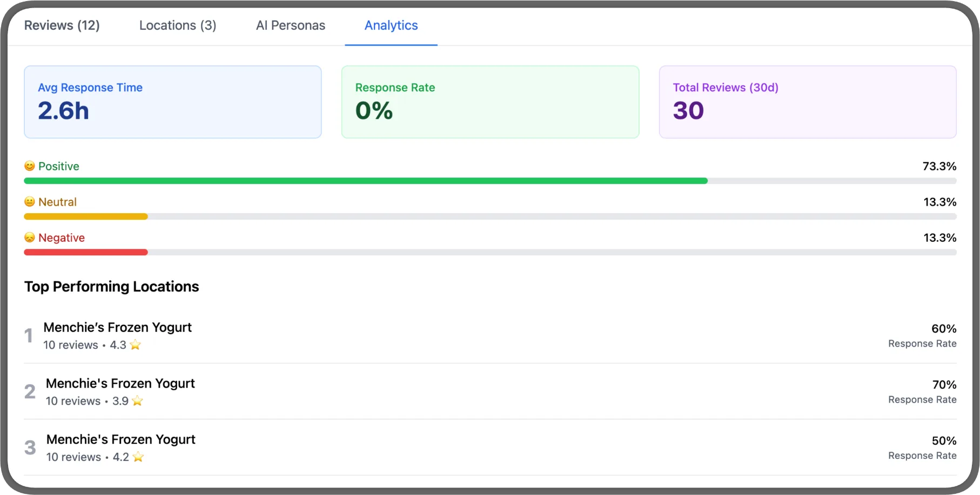The height and width of the screenshot is (495, 980).
Task: Click the star icon next to 3.9
Action: pos(137,401)
